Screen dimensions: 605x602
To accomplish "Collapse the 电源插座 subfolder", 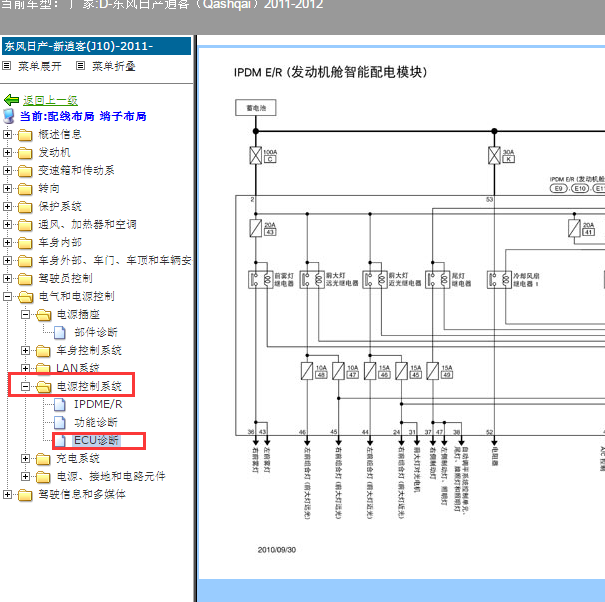I will 25,315.
